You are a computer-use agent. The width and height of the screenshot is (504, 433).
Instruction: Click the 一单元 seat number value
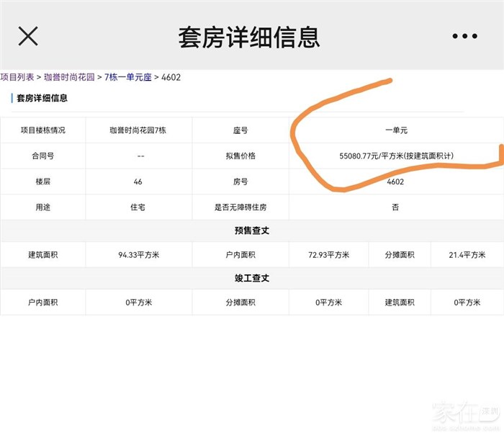(396, 130)
